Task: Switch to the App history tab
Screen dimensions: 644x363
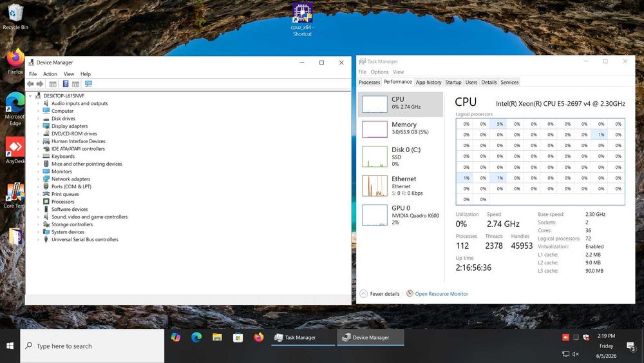Action: point(428,83)
